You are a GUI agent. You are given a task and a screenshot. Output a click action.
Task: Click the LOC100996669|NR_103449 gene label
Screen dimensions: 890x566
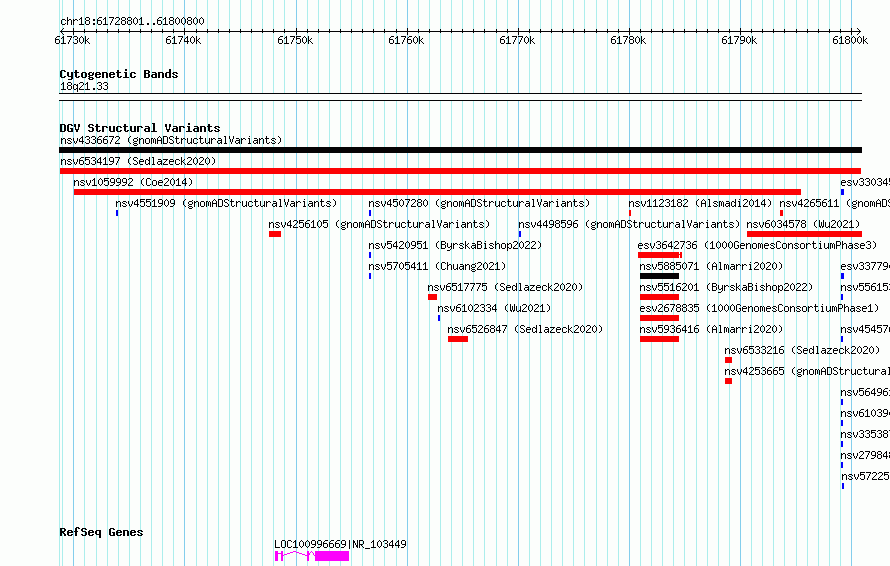point(340,544)
